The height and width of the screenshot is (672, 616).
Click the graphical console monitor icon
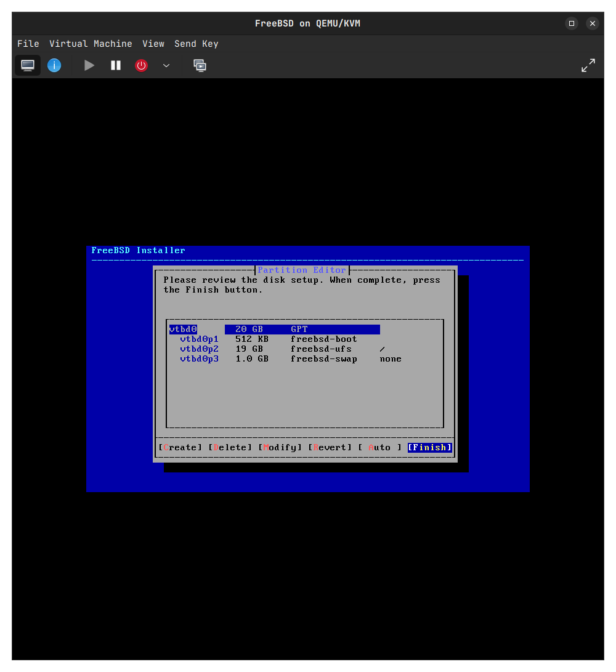tap(28, 65)
